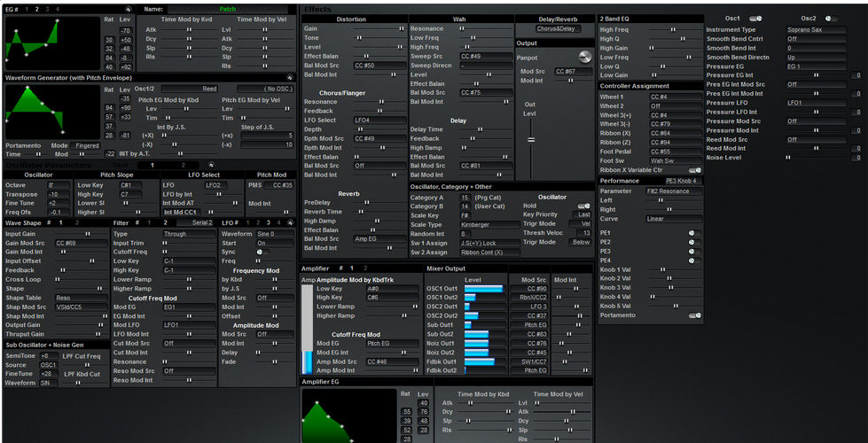Open the Chorus/Flanger LFO Select dropdown
This screenshot has height=443, width=868.
coord(379,120)
